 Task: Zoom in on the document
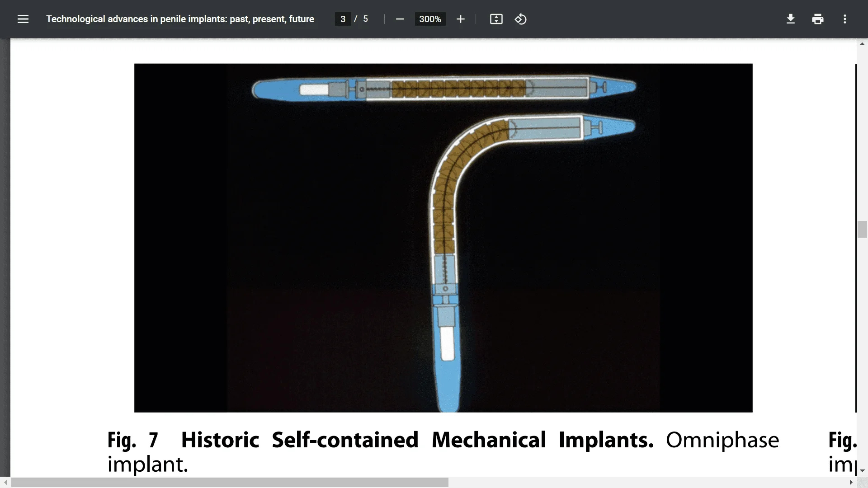(x=460, y=19)
